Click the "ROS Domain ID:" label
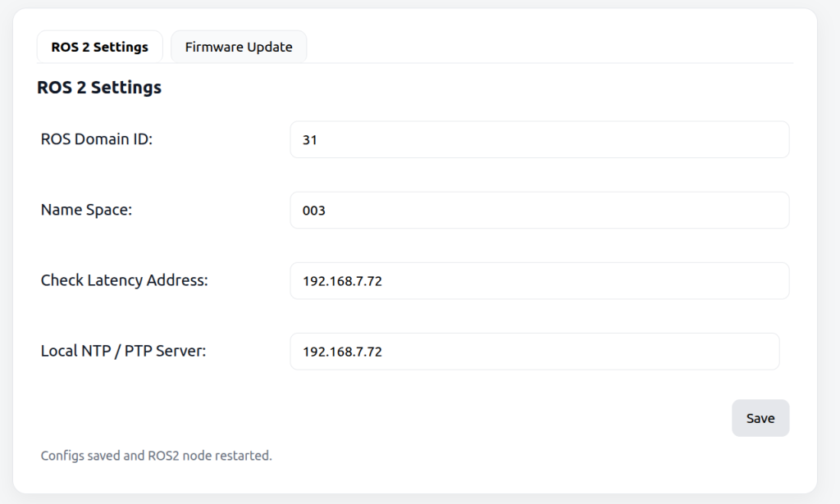This screenshot has width=840, height=504. (97, 139)
